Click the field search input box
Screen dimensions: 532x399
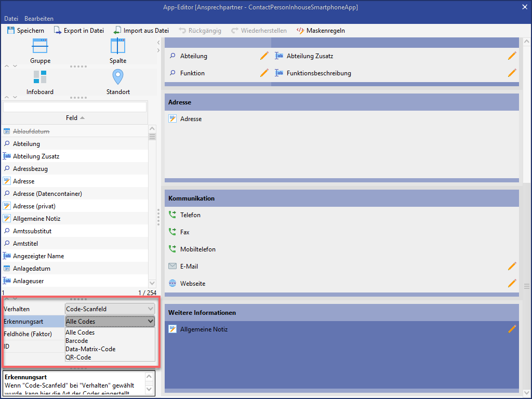point(75,107)
